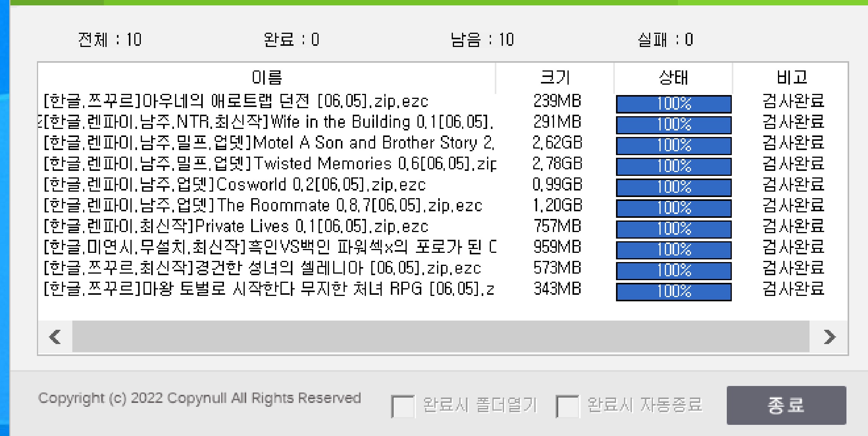
Task: Click the Copyright (c) 2022 Copynull text
Action: (200, 399)
